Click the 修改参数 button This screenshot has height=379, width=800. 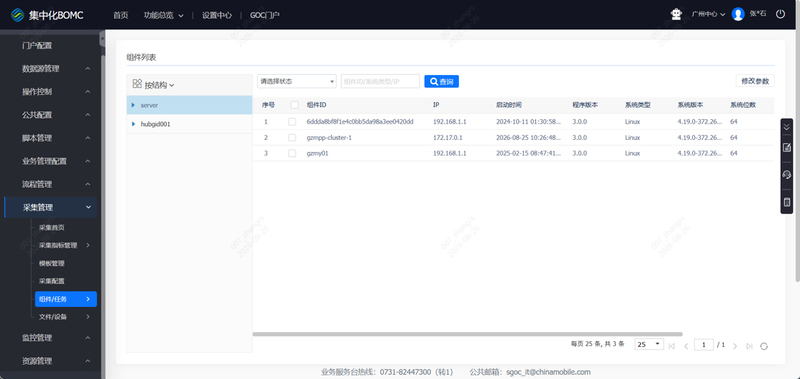(x=755, y=81)
